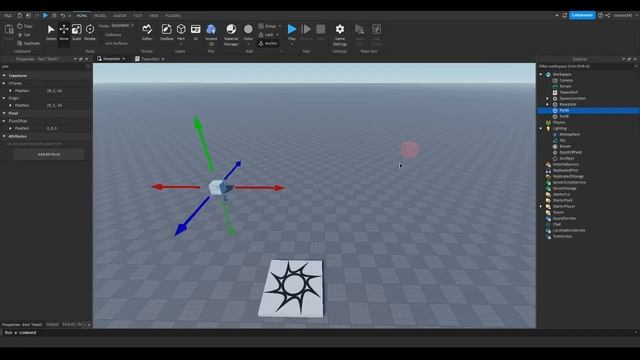This screenshot has height=360, width=640.
Task: Expand the SpawnLocation node
Action: pos(548,98)
